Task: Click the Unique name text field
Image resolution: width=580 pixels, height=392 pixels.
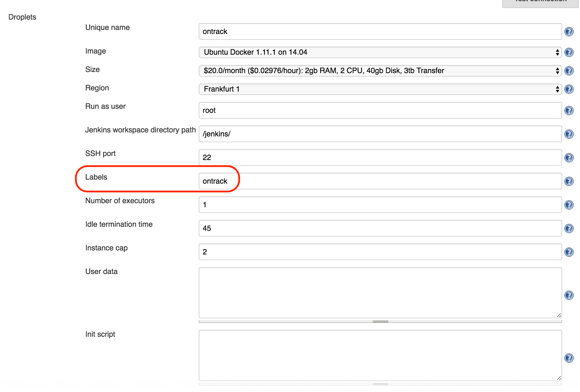Action: coord(380,32)
